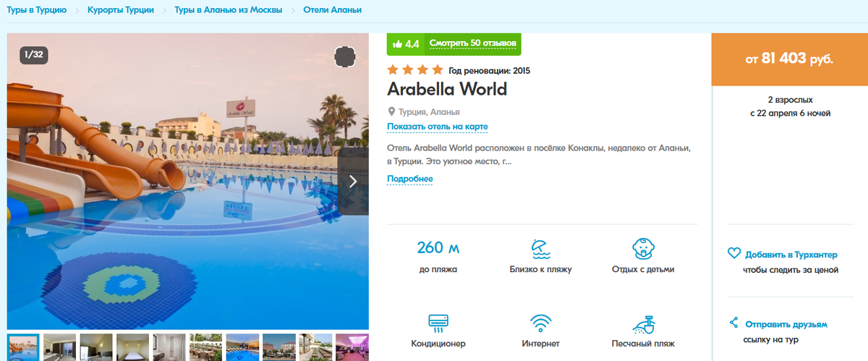Click the thumbs-up rating 4.4 badge
The image size is (868, 361).
pyautogui.click(x=405, y=43)
